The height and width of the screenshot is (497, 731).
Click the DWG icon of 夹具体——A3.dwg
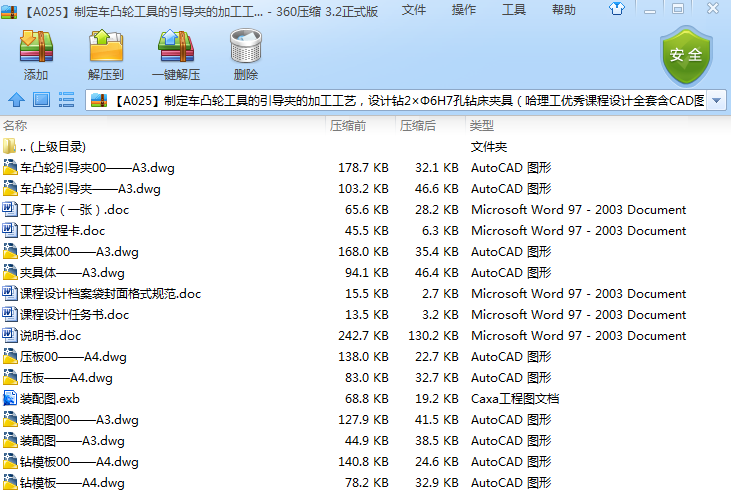(x=10, y=272)
